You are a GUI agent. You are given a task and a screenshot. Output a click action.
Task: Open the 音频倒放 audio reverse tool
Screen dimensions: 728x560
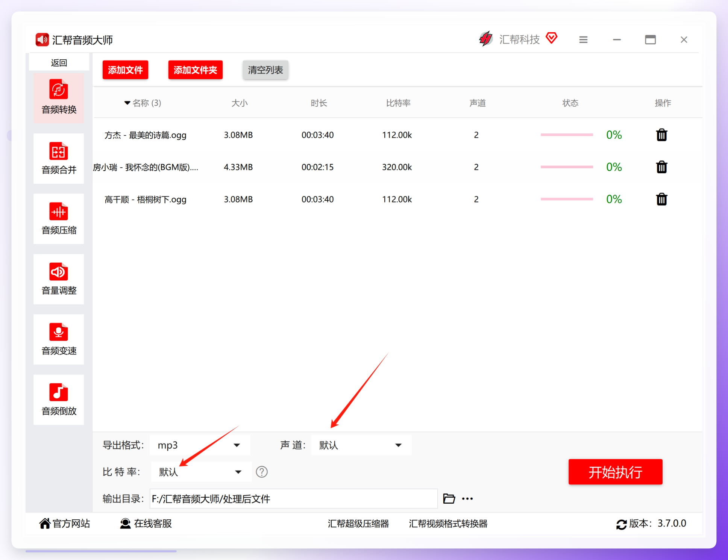pos(59,400)
